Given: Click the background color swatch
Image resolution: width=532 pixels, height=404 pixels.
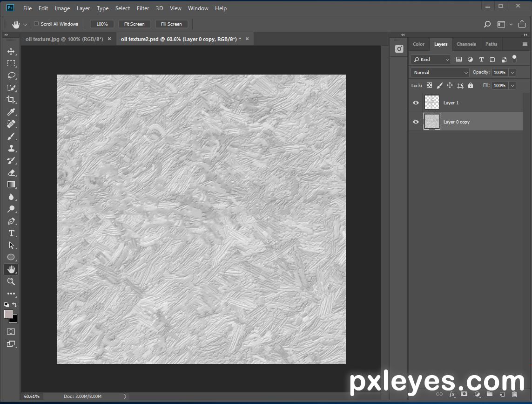Looking at the screenshot, I should (14, 320).
